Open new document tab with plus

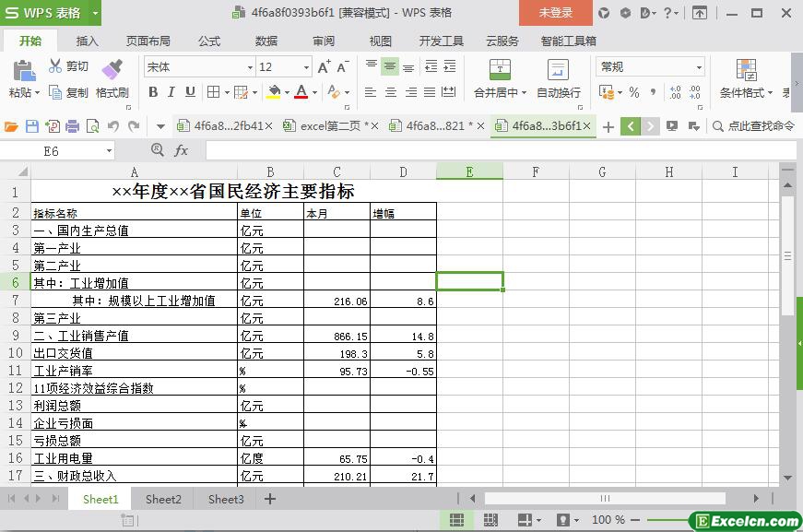[x=608, y=126]
